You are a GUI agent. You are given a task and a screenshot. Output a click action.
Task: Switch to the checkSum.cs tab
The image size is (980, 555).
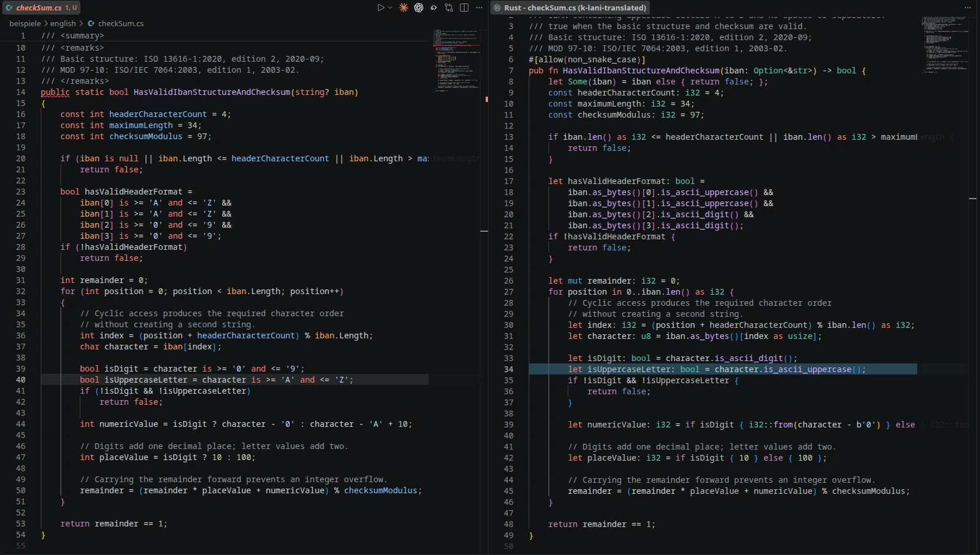pyautogui.click(x=41, y=8)
